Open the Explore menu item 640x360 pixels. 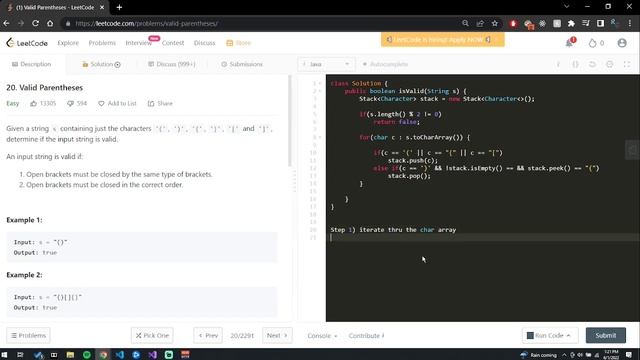(68, 43)
